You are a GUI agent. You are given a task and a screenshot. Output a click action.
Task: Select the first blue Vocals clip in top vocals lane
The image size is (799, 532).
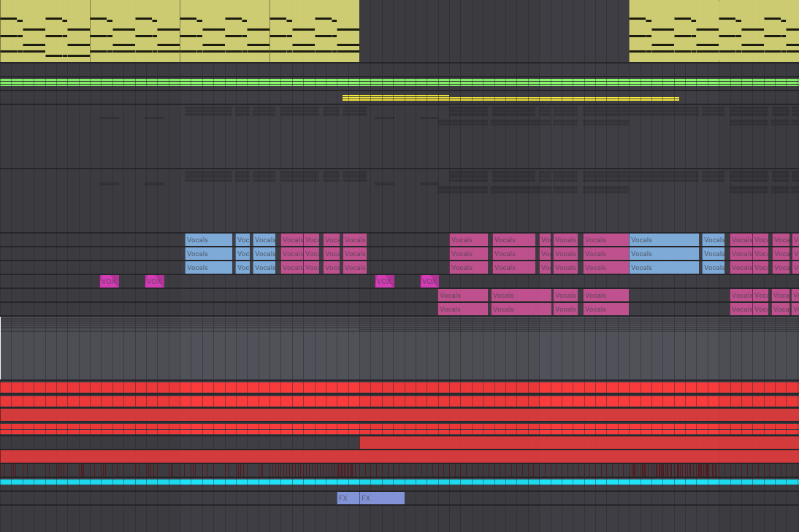point(209,240)
